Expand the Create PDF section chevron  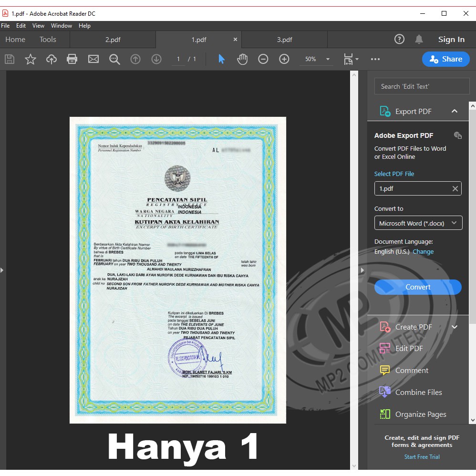[x=454, y=327]
